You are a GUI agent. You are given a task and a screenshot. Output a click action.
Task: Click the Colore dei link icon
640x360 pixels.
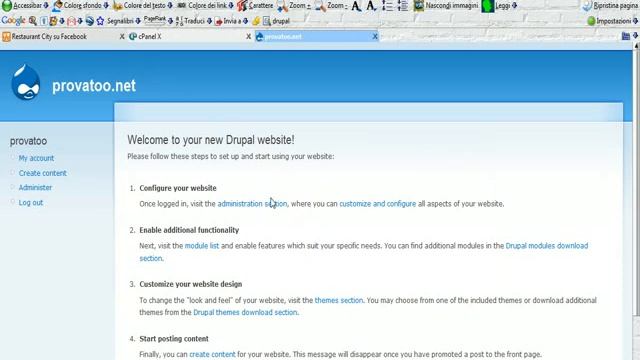tap(182, 6)
